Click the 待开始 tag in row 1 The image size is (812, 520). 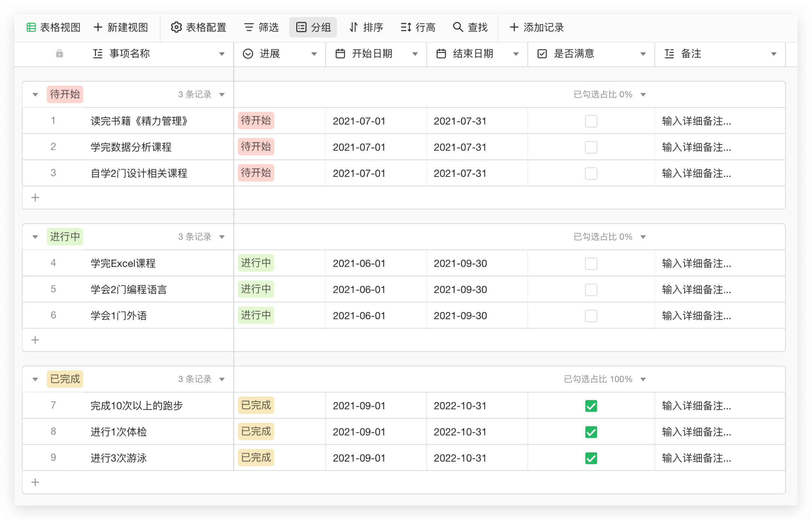click(256, 121)
